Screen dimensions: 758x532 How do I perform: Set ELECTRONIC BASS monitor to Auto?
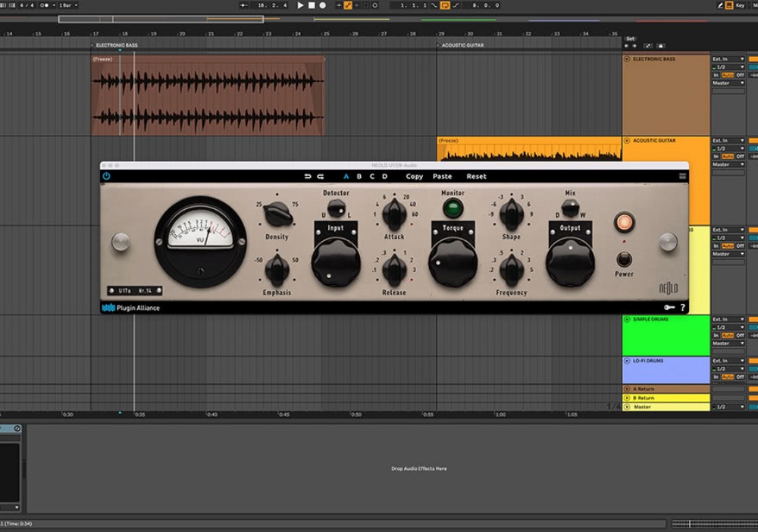[x=728, y=75]
